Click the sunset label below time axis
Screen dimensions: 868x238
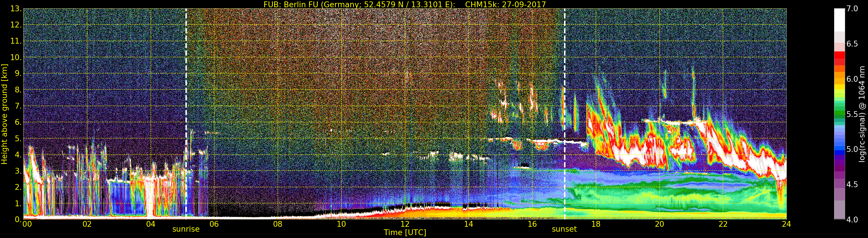(564, 229)
